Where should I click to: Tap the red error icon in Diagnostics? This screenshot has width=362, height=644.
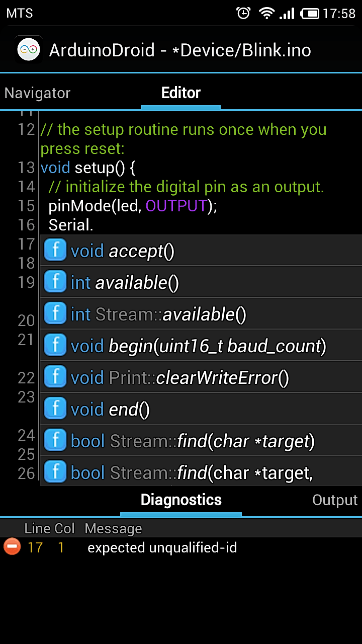[12, 547]
